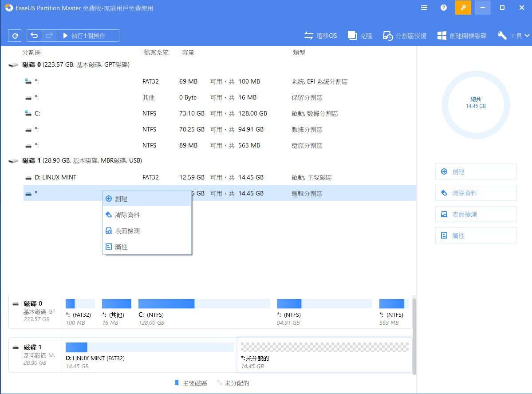The width and height of the screenshot is (532, 394).
Task: Click the redo arrow icon
Action: point(49,36)
